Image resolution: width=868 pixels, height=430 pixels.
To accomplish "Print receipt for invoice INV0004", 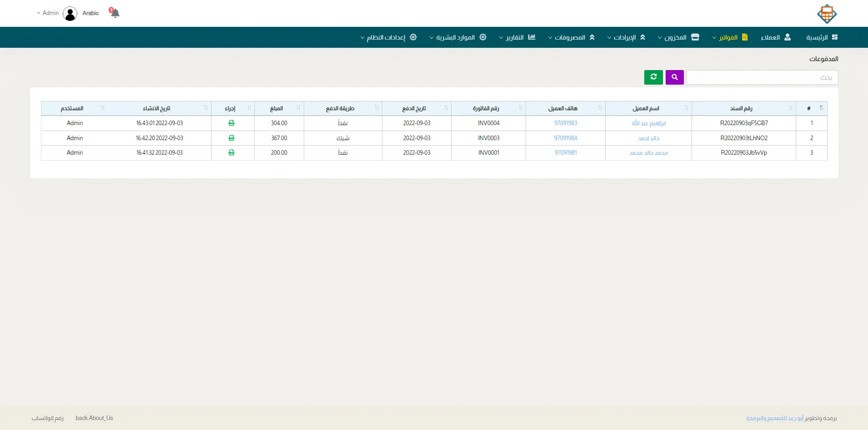I will [x=231, y=123].
